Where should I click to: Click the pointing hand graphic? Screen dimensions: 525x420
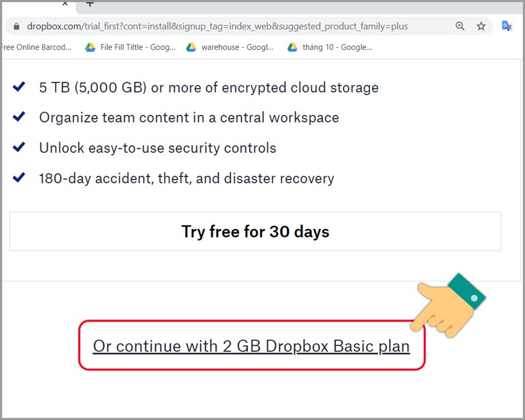coord(446,305)
